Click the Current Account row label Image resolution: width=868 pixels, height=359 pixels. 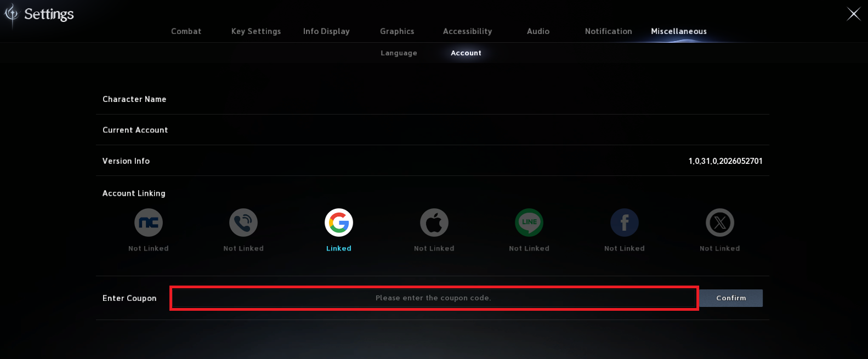coord(135,130)
